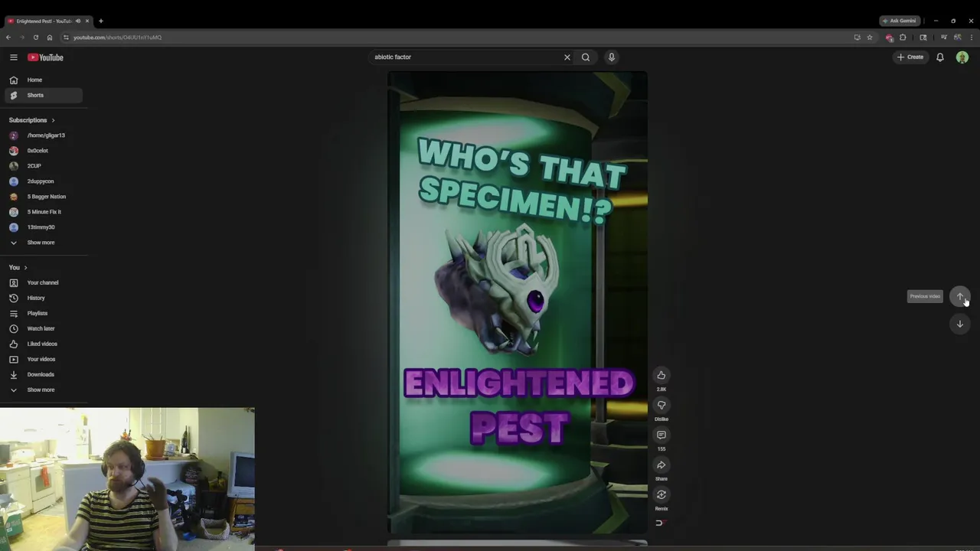Expand Subscriptions with its chevron
980x551 pixels.
[x=53, y=120]
